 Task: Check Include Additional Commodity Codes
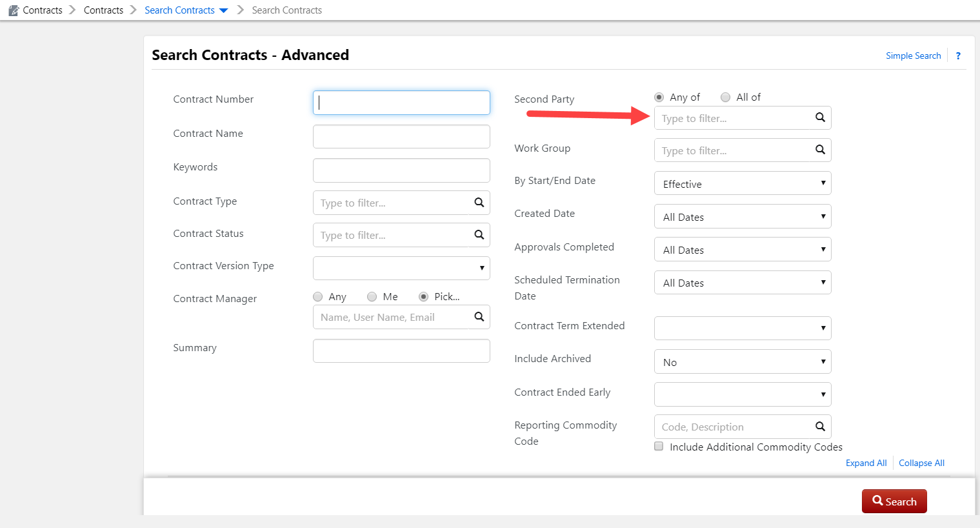pos(659,446)
